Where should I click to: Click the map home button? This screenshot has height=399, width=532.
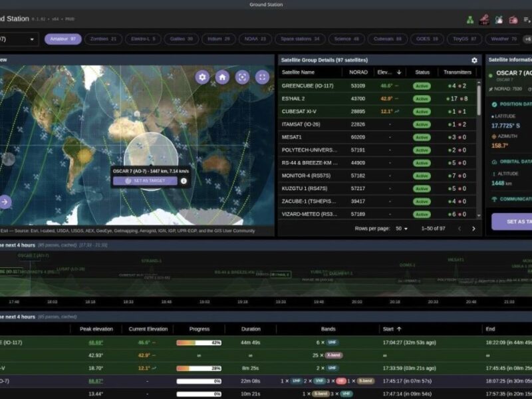(222, 77)
